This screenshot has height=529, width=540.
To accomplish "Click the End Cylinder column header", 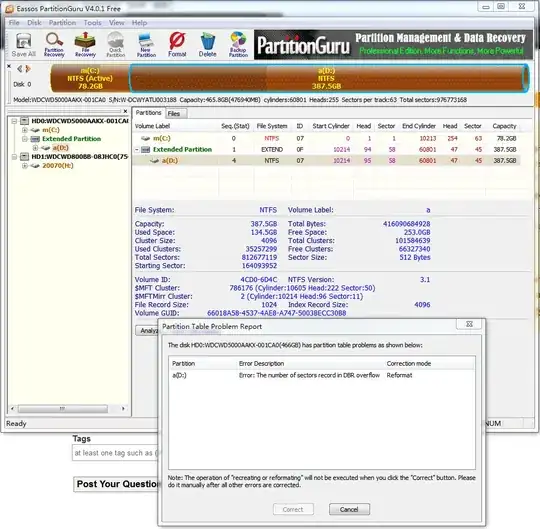I will 419,126.
